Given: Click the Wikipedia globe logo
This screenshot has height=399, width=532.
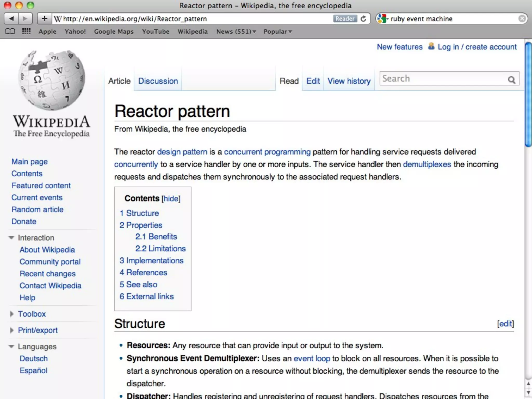Looking at the screenshot, I should tap(52, 80).
